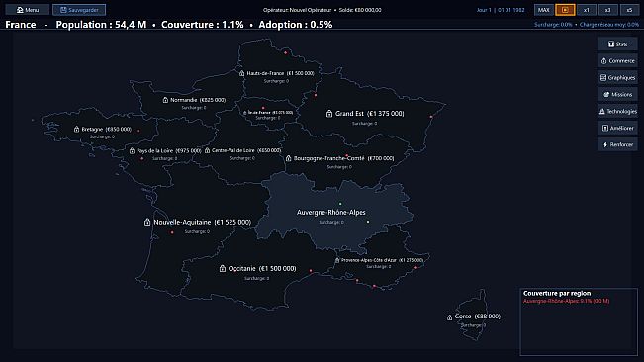Click the Grand Est price (€1 375 000)
The image size is (644, 362).
pos(386,114)
